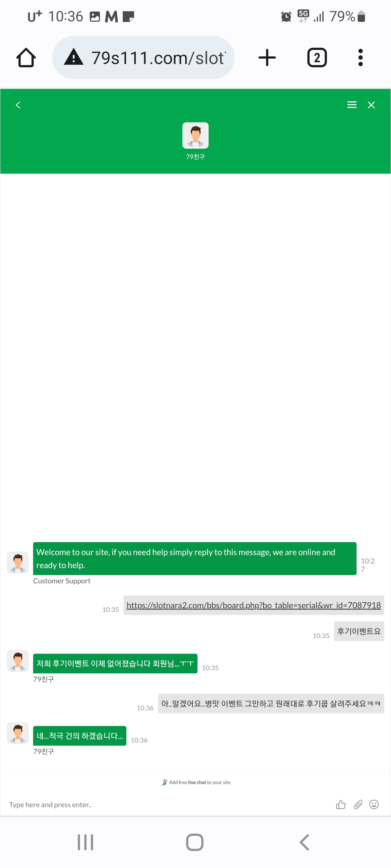Tap the Android home navigation button

[195, 842]
